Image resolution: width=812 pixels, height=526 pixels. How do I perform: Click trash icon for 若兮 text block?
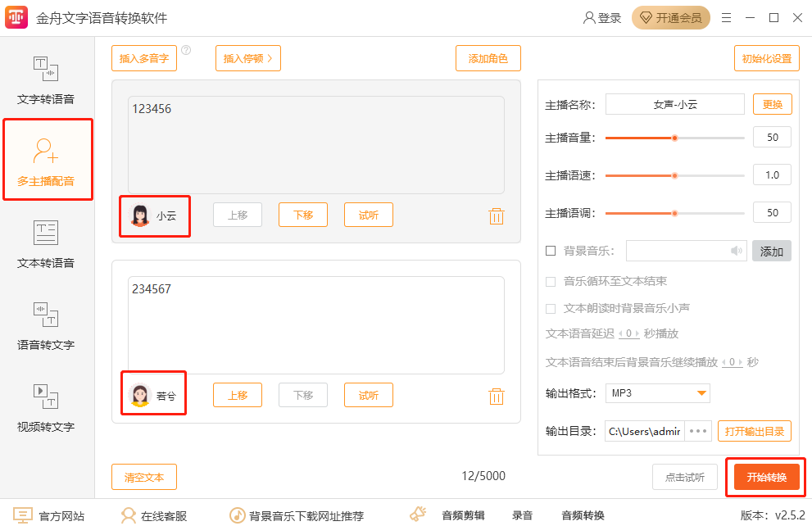496,396
